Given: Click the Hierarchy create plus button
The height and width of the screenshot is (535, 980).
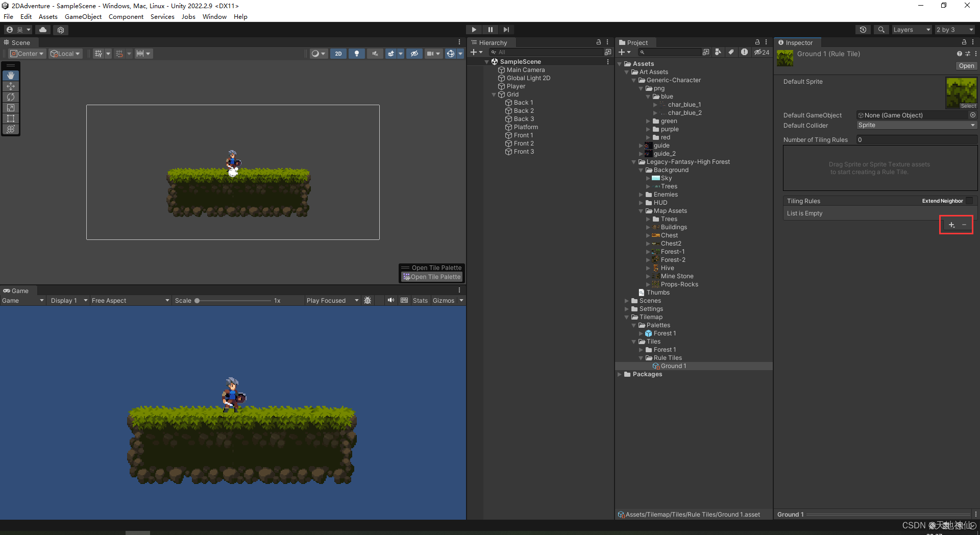Looking at the screenshot, I should [476, 52].
